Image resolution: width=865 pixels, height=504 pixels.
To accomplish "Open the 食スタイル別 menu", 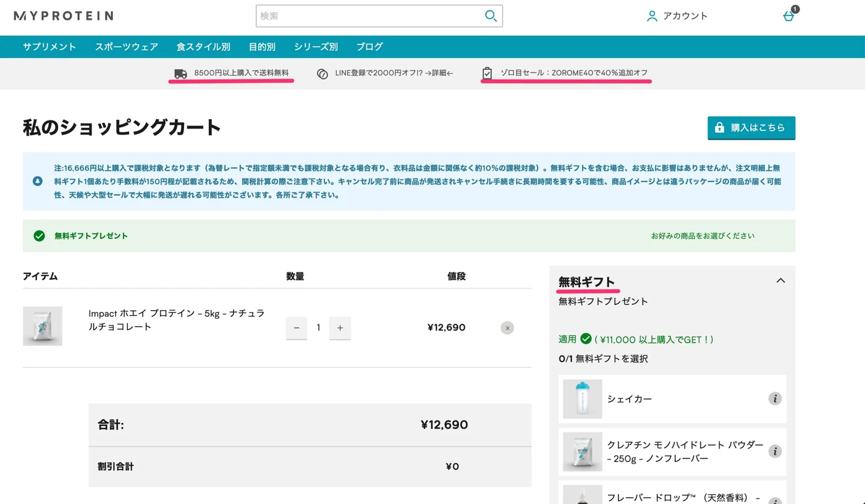I will click(x=203, y=46).
